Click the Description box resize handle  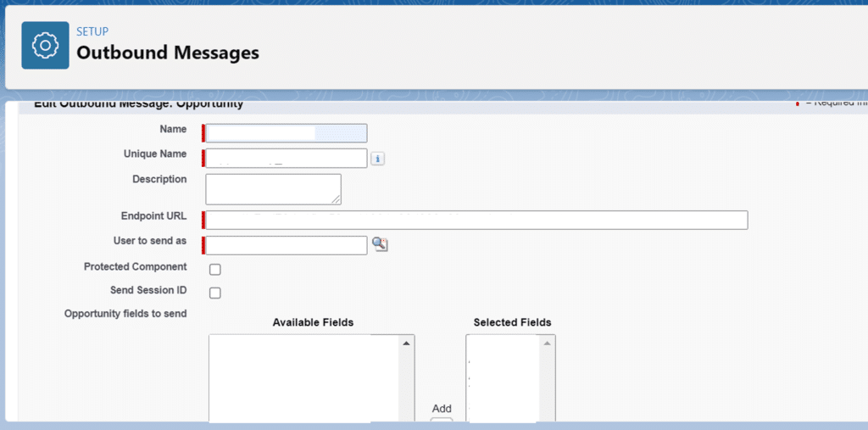click(x=336, y=199)
